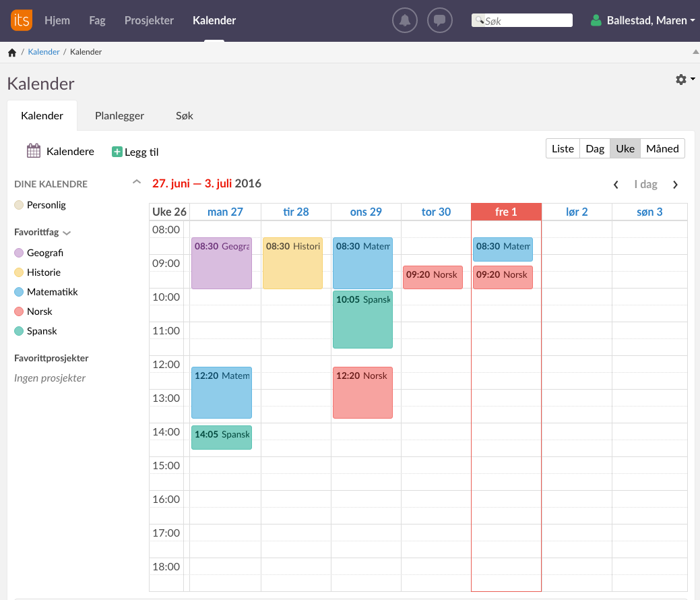Image resolution: width=700 pixels, height=600 pixels.
Task: Click the Søk search field
Action: pos(522,20)
